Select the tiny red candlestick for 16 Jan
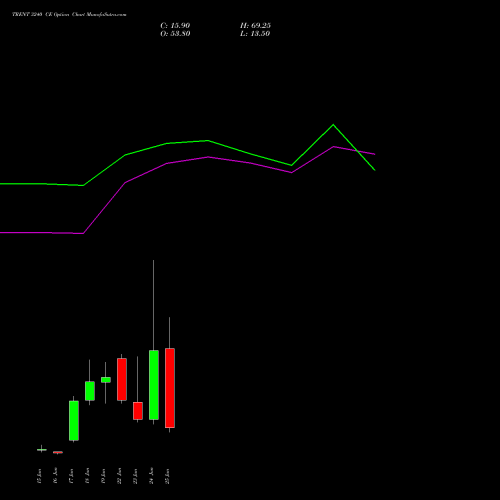 point(58,452)
